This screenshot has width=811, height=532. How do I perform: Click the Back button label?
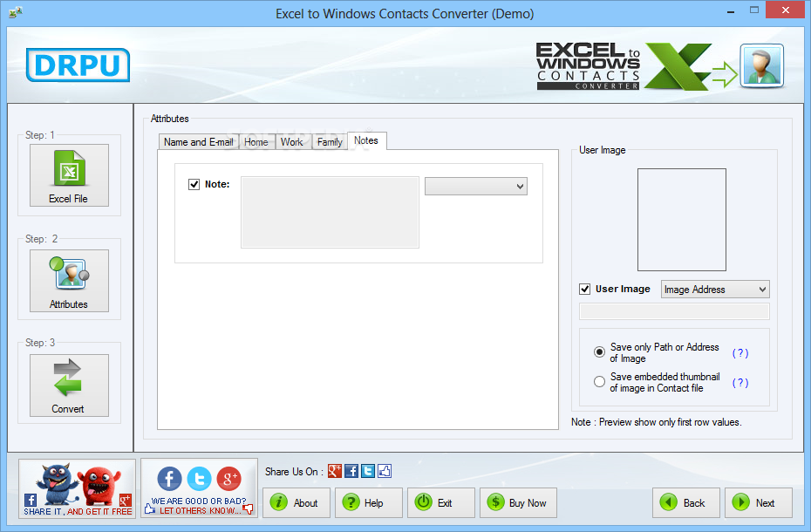point(694,503)
